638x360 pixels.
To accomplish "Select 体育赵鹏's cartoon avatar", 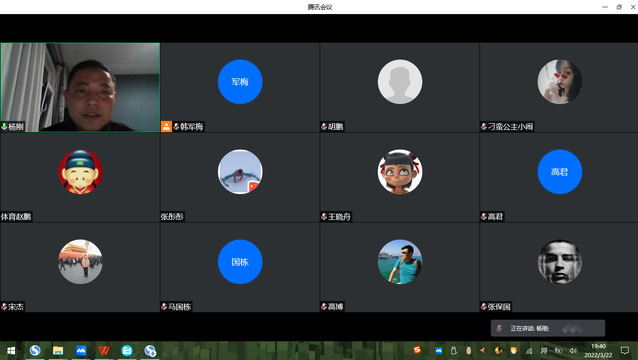I will click(80, 172).
